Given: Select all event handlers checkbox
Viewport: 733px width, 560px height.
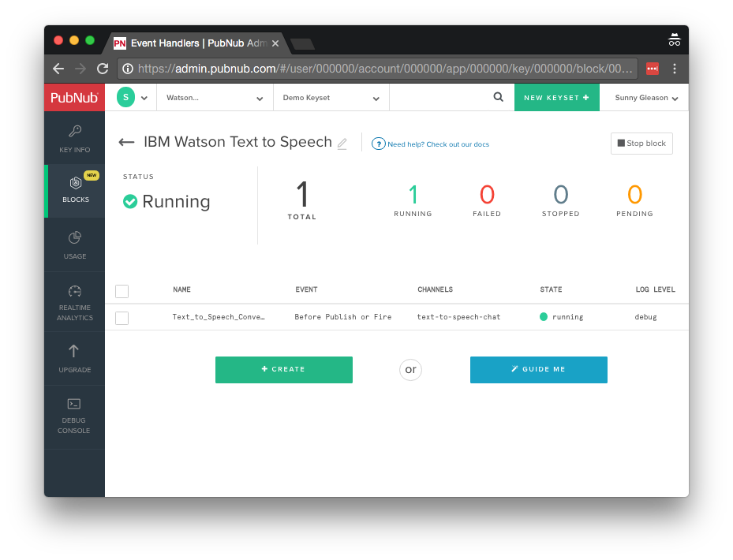Looking at the screenshot, I should click(x=122, y=291).
